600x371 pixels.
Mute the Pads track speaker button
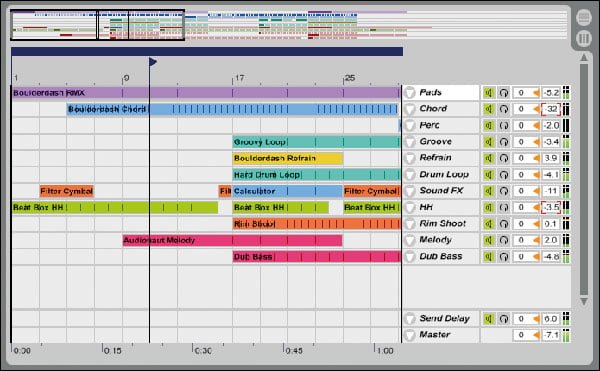pos(489,93)
